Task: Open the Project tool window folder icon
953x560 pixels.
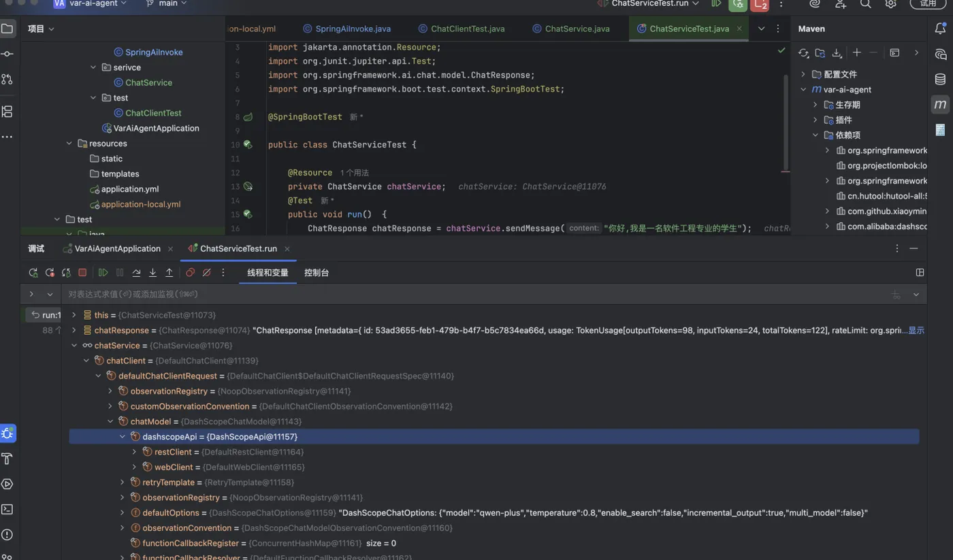Action: (7, 29)
